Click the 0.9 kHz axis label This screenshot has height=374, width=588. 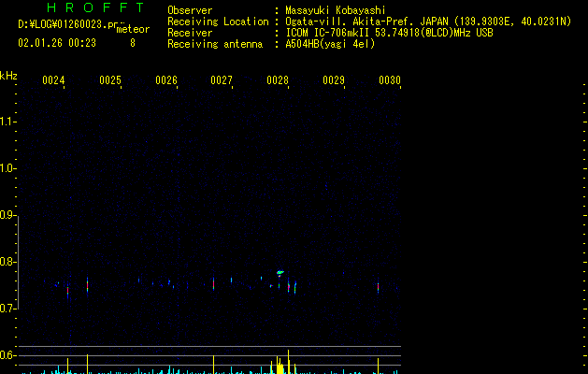pyautogui.click(x=7, y=215)
